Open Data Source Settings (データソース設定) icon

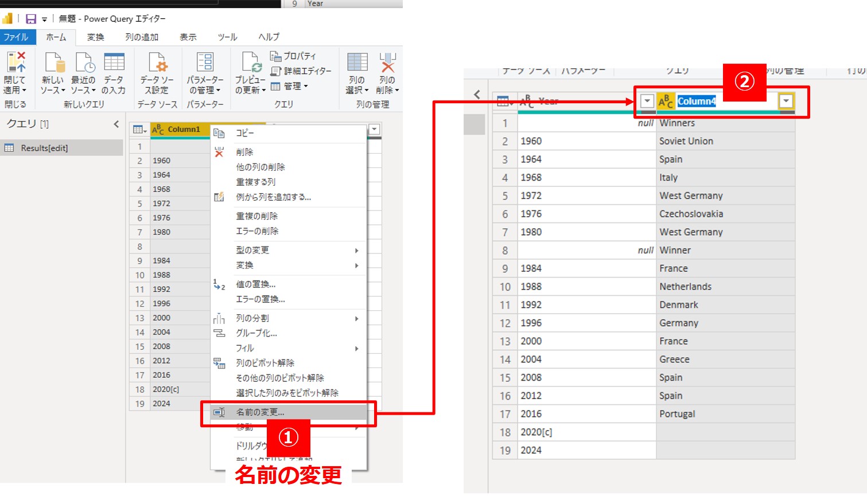coord(157,63)
